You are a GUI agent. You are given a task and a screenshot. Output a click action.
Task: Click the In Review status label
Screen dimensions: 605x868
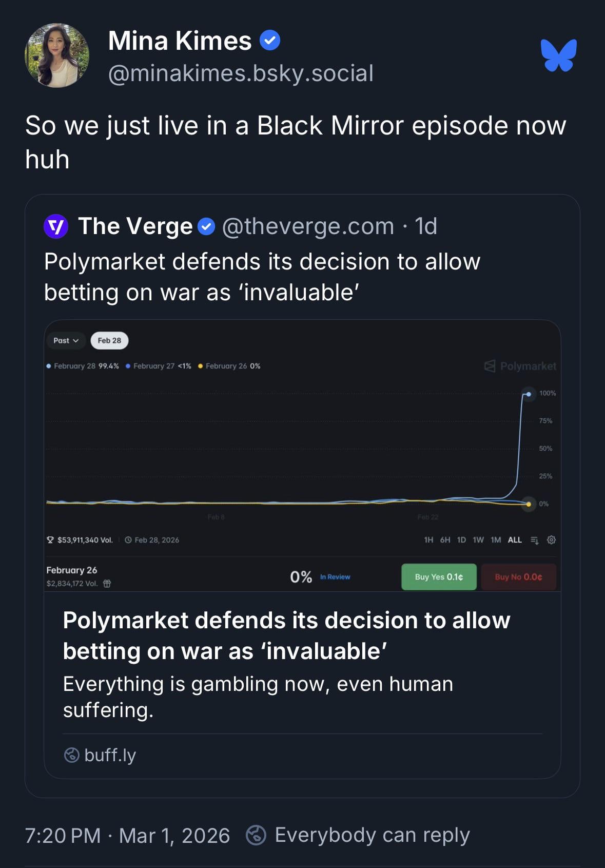(x=335, y=577)
